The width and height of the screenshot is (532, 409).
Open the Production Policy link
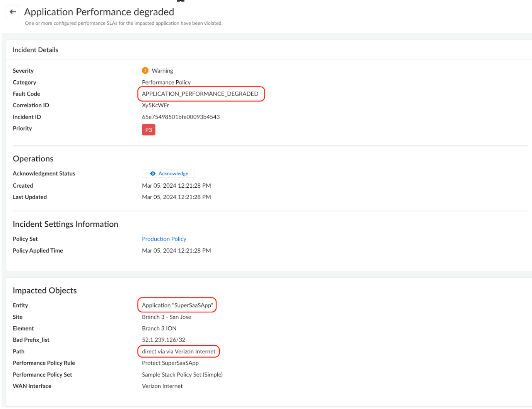[x=164, y=239]
